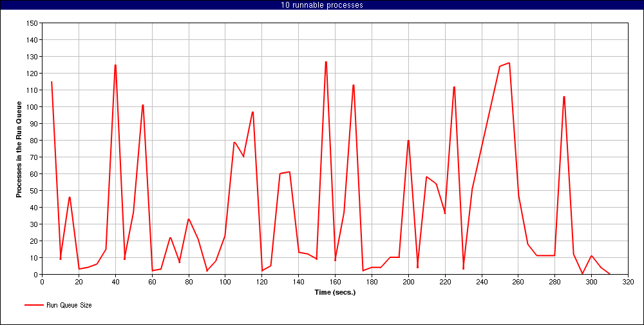Image resolution: width=644 pixels, height=325 pixels.
Task: Click the data peak at 285 seconds
Action: point(564,97)
